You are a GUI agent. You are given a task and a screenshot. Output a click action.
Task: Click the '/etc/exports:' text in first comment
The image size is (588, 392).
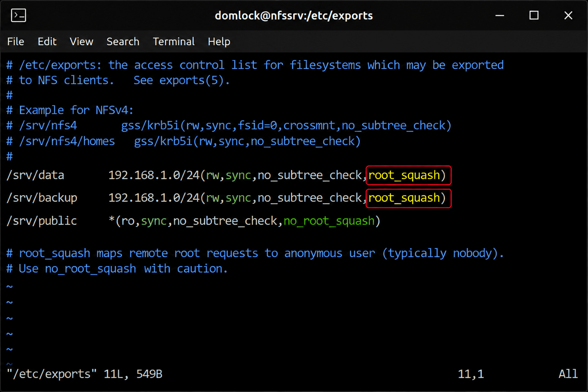[60, 65]
